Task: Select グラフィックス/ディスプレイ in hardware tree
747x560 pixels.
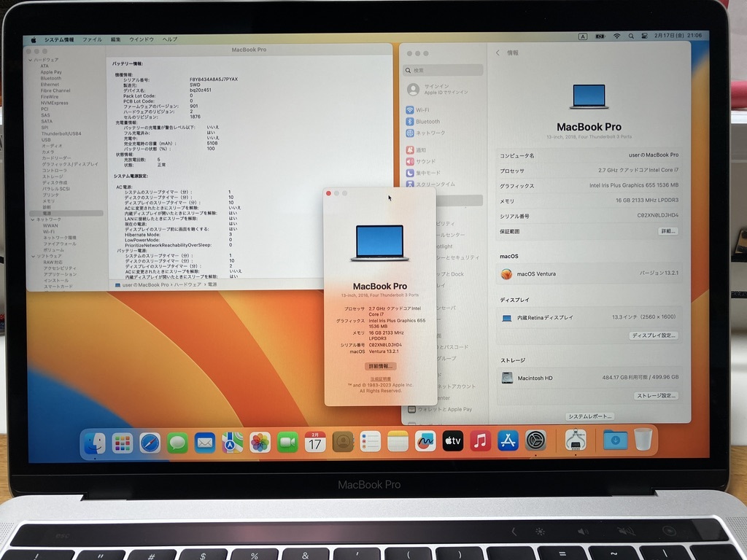Action: tap(70, 164)
